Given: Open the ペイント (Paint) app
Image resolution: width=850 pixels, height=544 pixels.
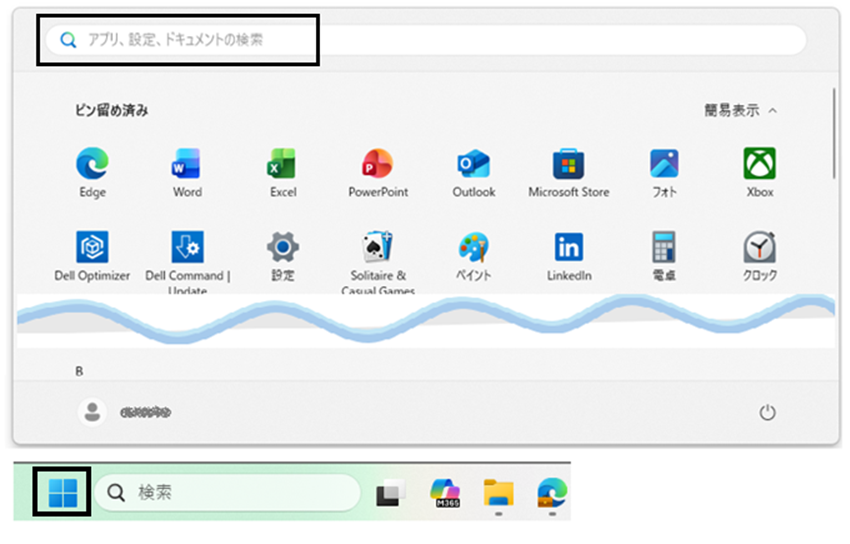Looking at the screenshot, I should tap(474, 256).
